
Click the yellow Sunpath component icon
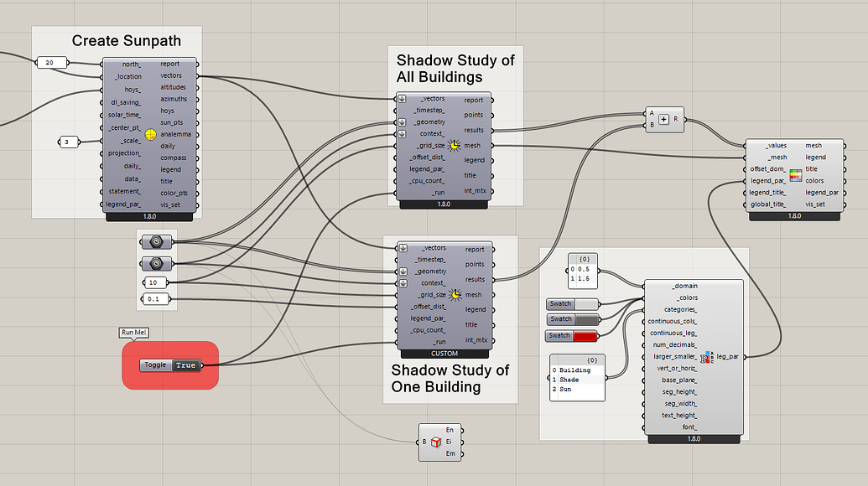point(151,134)
